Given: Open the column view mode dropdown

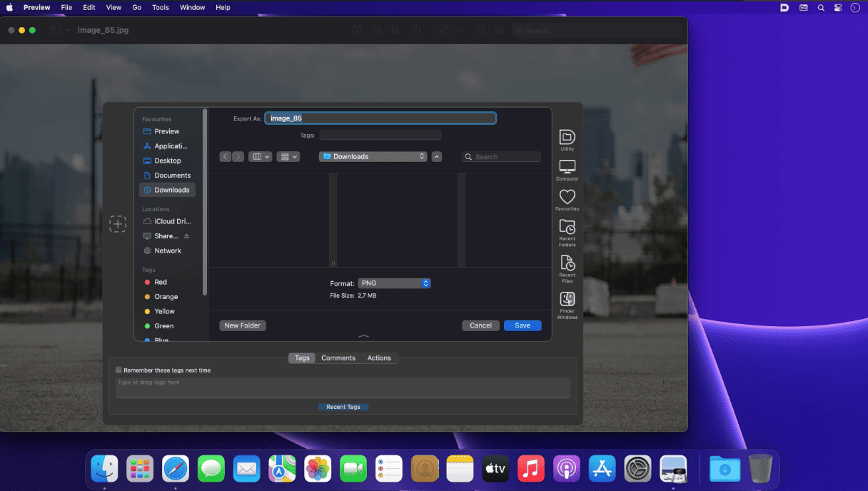Looking at the screenshot, I should coord(260,156).
